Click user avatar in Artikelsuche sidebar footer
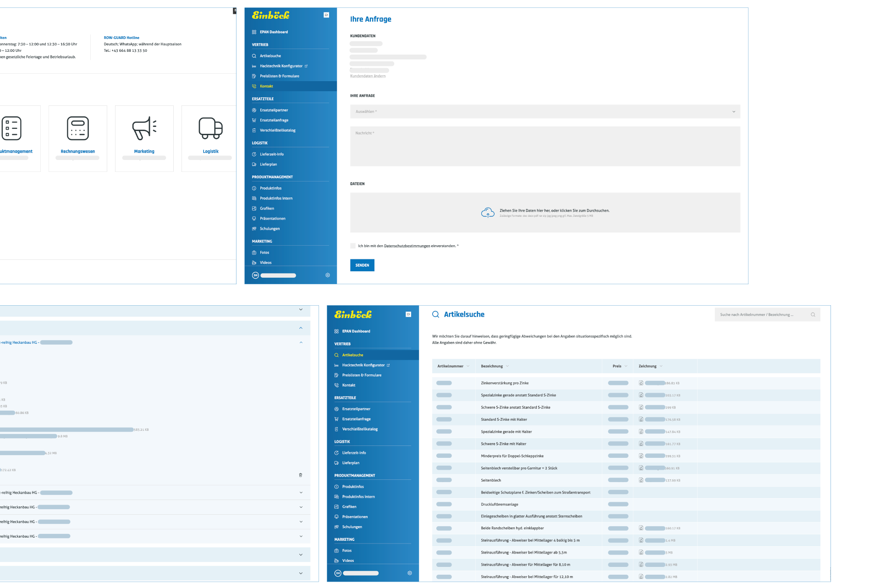Image resolution: width=880 pixels, height=588 pixels. [x=338, y=573]
